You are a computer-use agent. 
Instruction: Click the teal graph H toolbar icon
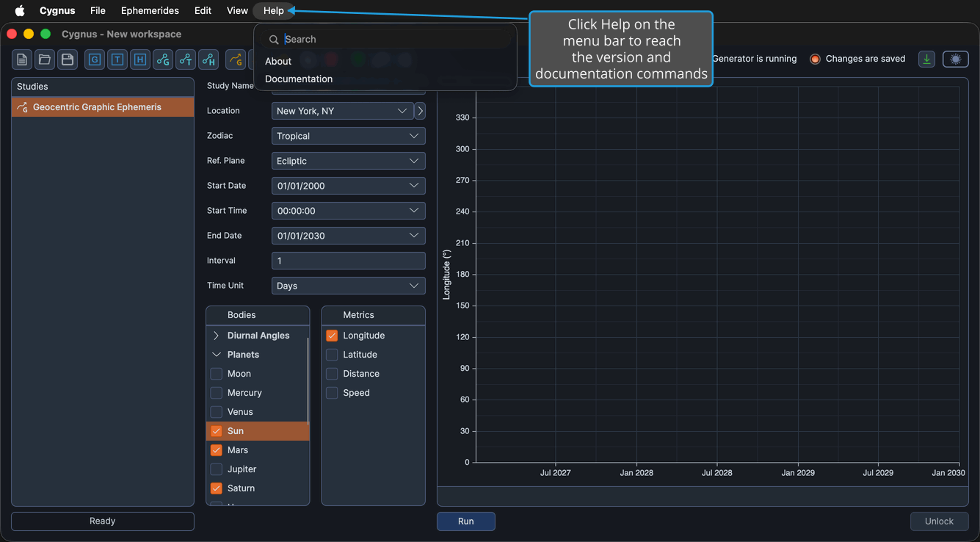coord(208,59)
